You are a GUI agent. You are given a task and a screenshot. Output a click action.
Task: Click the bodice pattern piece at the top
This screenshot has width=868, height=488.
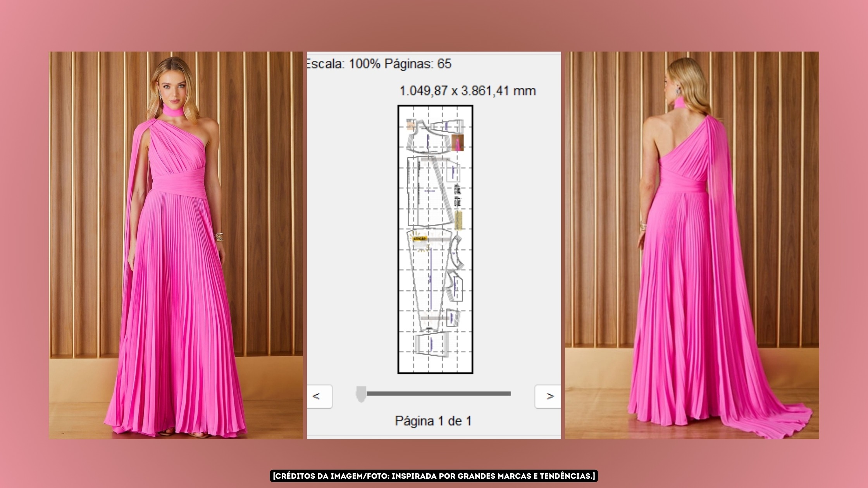425,137
